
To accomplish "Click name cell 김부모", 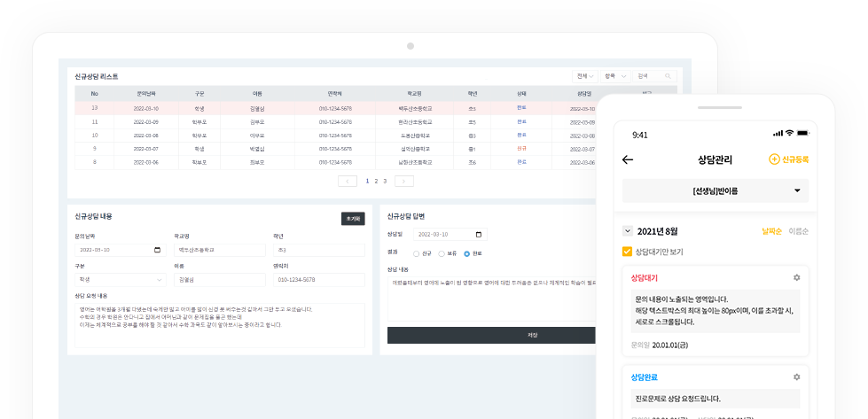I will (x=257, y=121).
